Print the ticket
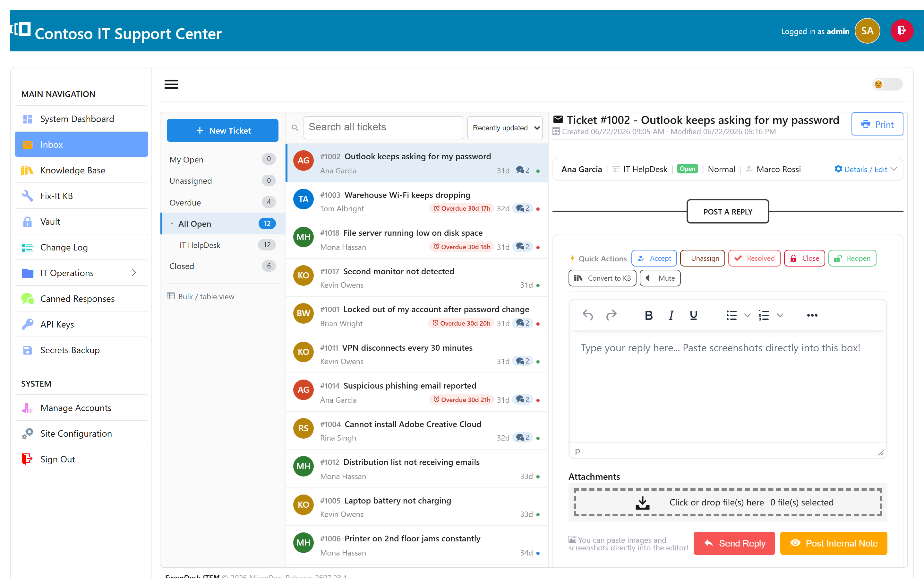924x578 pixels. click(877, 124)
